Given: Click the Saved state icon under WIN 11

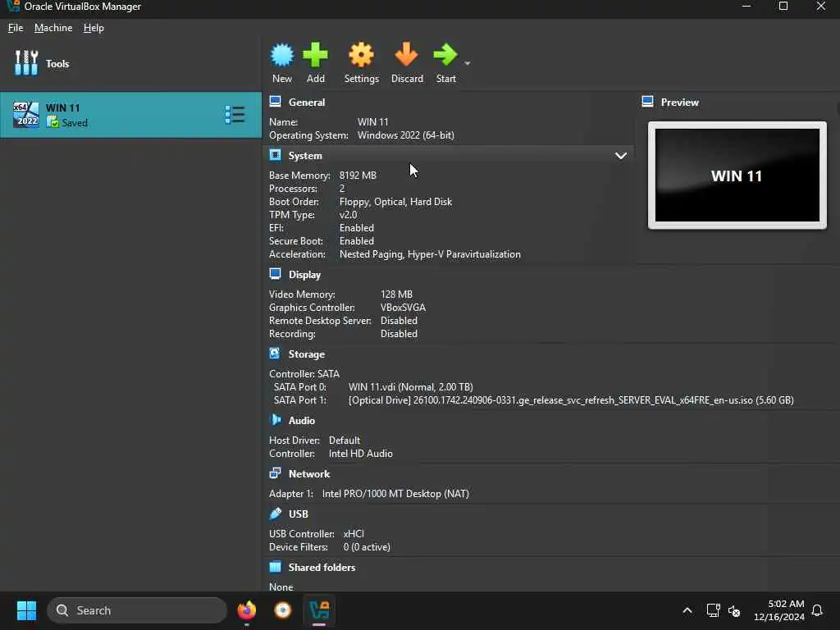Looking at the screenshot, I should pyautogui.click(x=52, y=122).
